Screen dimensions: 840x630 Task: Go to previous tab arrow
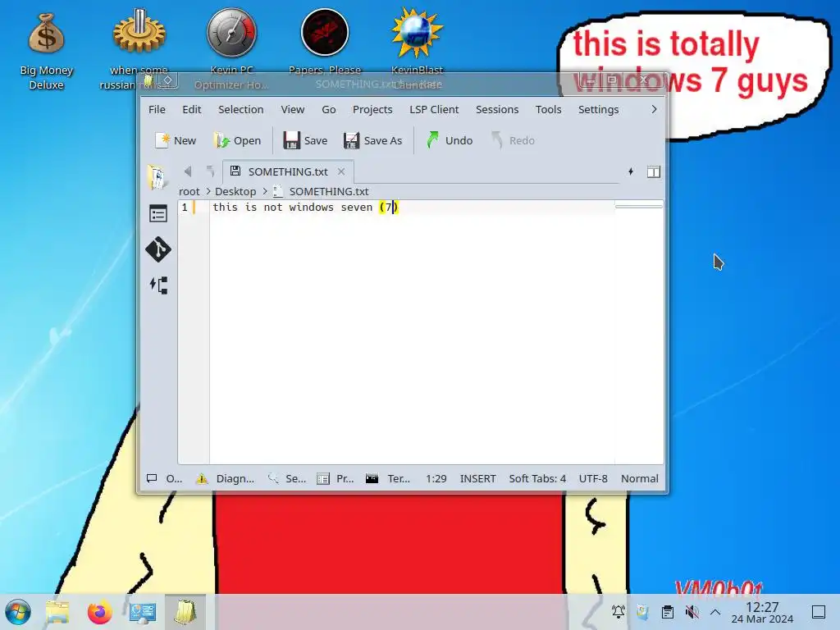pos(188,171)
